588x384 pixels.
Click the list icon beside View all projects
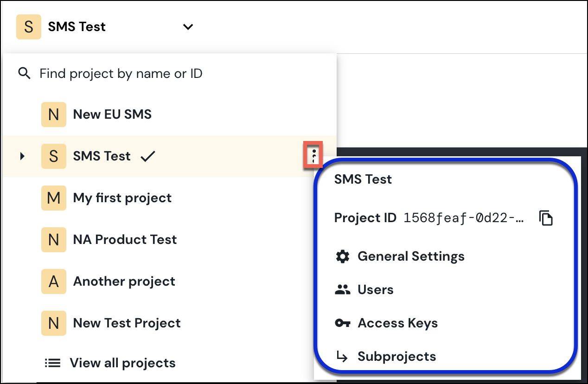[x=52, y=363]
